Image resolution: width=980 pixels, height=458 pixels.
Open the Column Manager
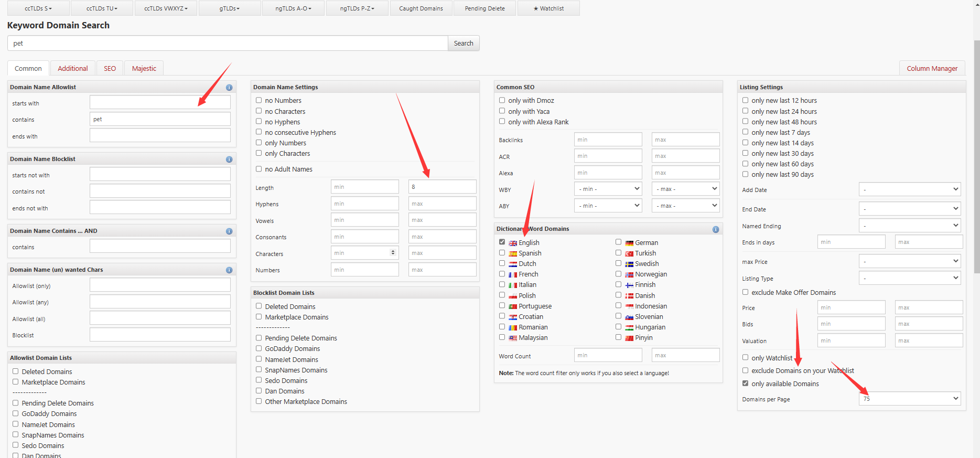[932, 69]
